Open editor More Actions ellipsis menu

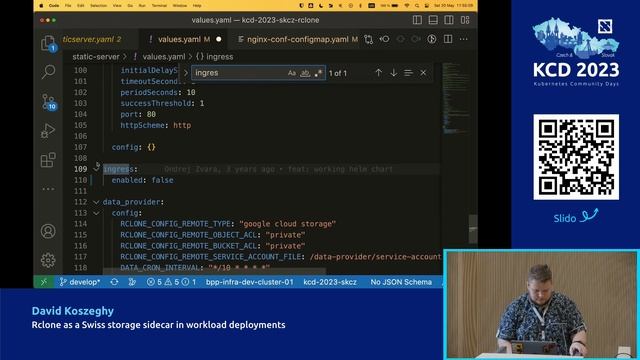tap(464, 39)
